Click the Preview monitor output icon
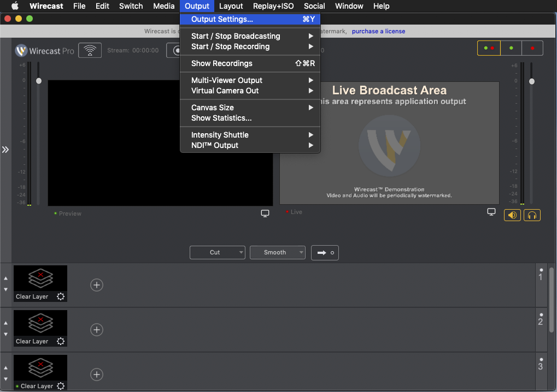The height and width of the screenshot is (392, 557). coord(265,213)
